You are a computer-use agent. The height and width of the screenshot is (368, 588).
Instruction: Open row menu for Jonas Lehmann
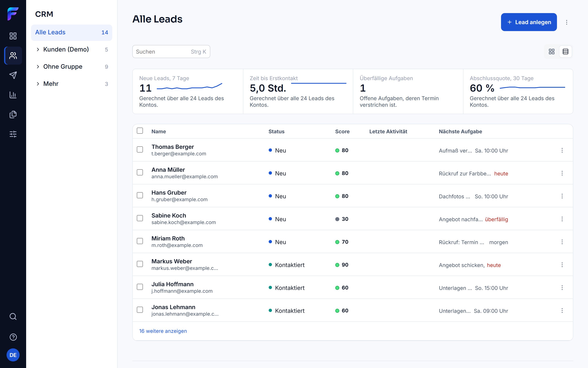click(562, 311)
